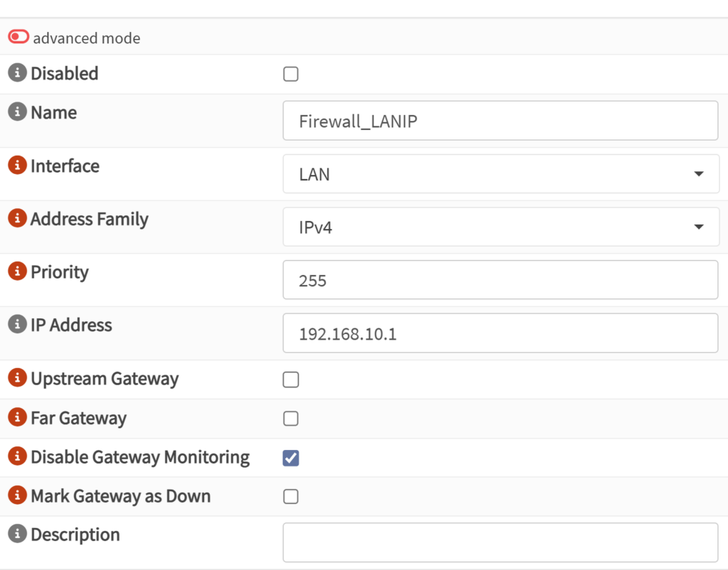Expand the Address Family IPv4 dropdown
The width and height of the screenshot is (728, 570).
pyautogui.click(x=500, y=227)
